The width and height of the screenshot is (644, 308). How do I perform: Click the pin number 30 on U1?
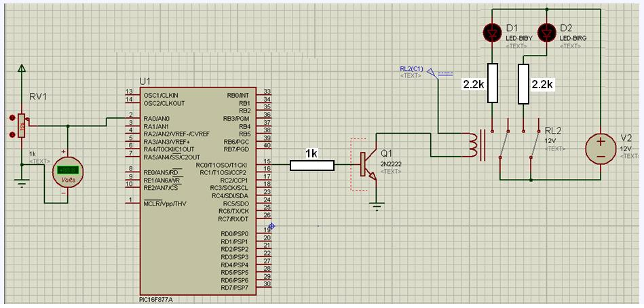coord(267,284)
